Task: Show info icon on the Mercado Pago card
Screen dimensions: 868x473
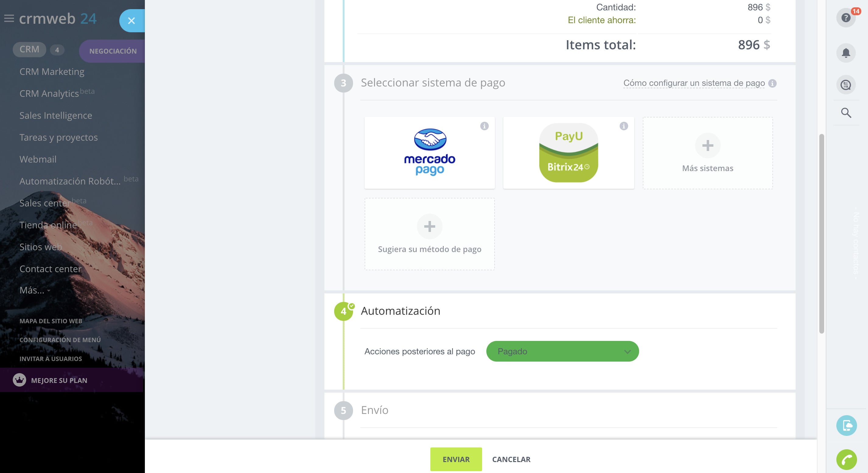Action: pos(484,126)
